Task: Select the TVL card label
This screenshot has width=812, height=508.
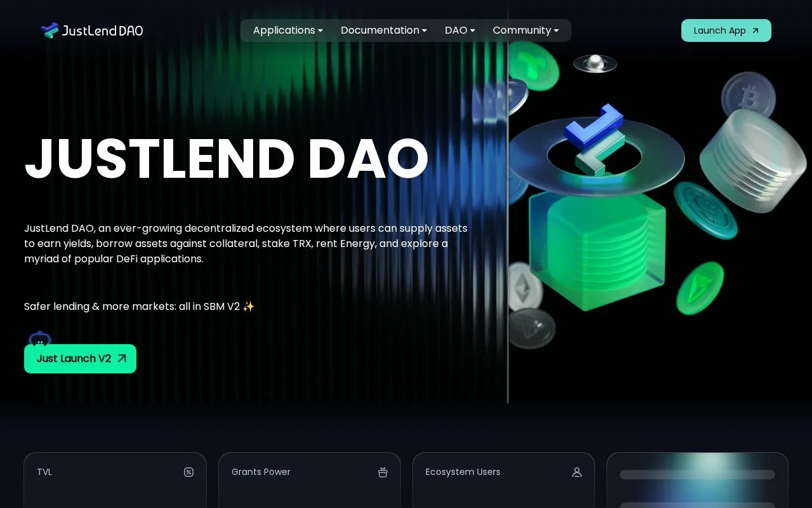Action: click(x=44, y=472)
